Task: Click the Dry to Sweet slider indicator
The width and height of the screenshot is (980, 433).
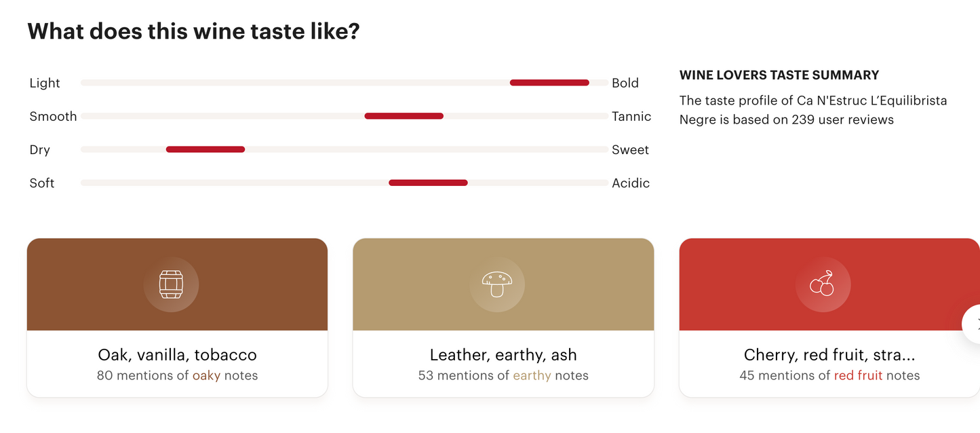Action: (205, 149)
